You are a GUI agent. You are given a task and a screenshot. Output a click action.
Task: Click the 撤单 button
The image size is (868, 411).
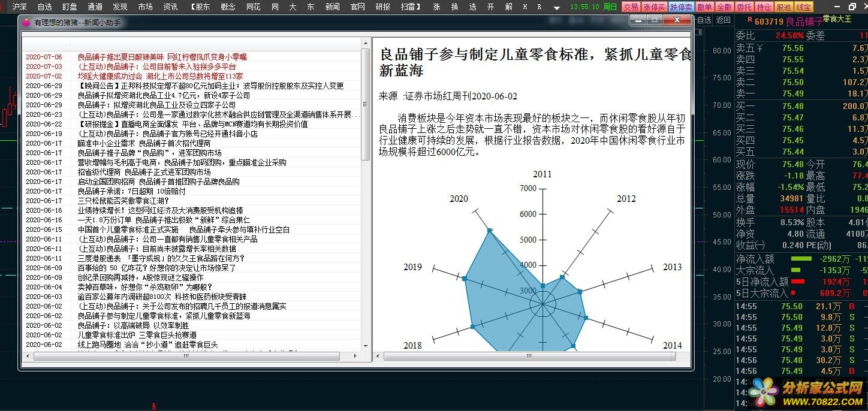[704, 7]
